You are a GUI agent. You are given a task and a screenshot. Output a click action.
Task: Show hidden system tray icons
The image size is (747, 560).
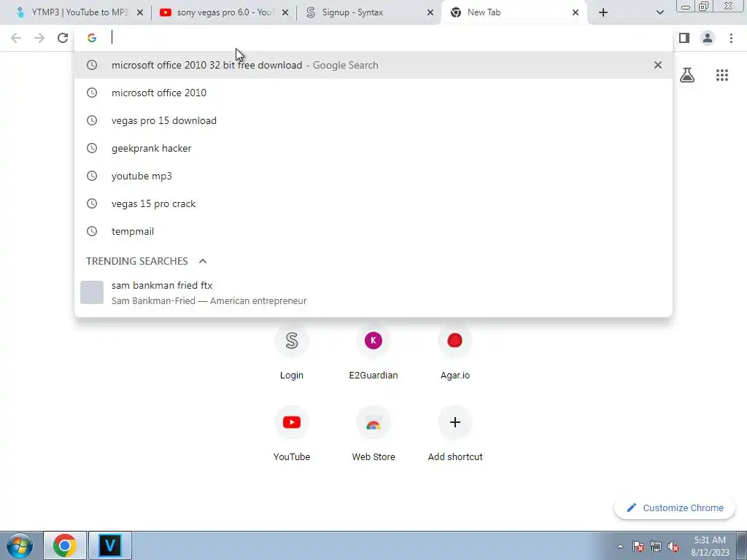620,546
